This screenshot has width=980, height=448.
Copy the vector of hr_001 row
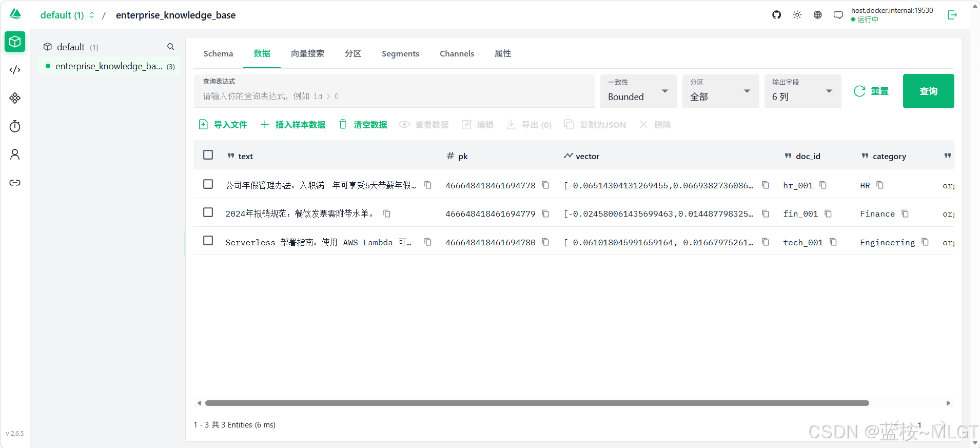click(x=766, y=185)
